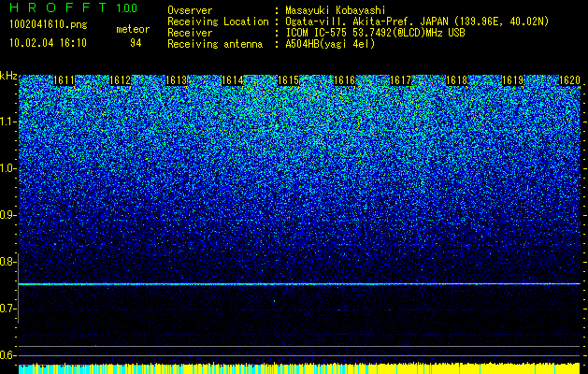Click observer name Masayuki Kobayashi
The width and height of the screenshot is (588, 374).
[x=336, y=11]
